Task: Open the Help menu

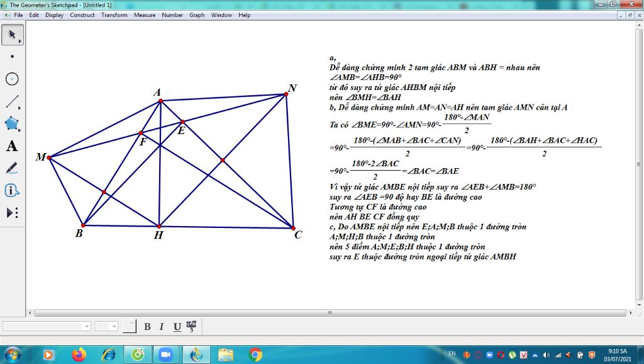Action: point(245,15)
